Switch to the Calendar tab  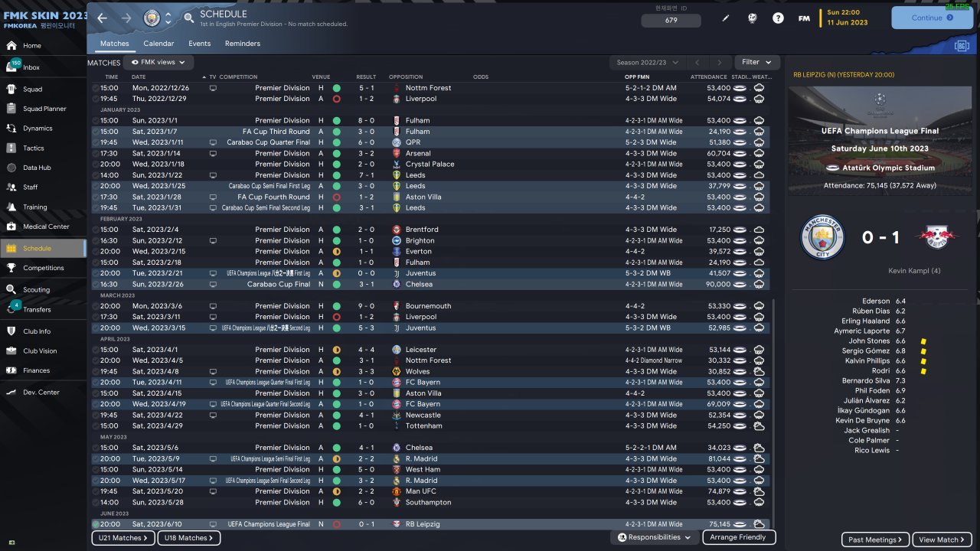[158, 44]
